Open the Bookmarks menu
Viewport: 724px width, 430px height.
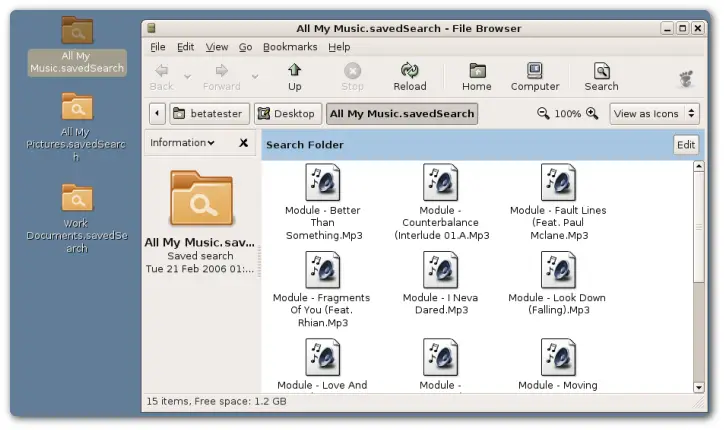pos(290,47)
